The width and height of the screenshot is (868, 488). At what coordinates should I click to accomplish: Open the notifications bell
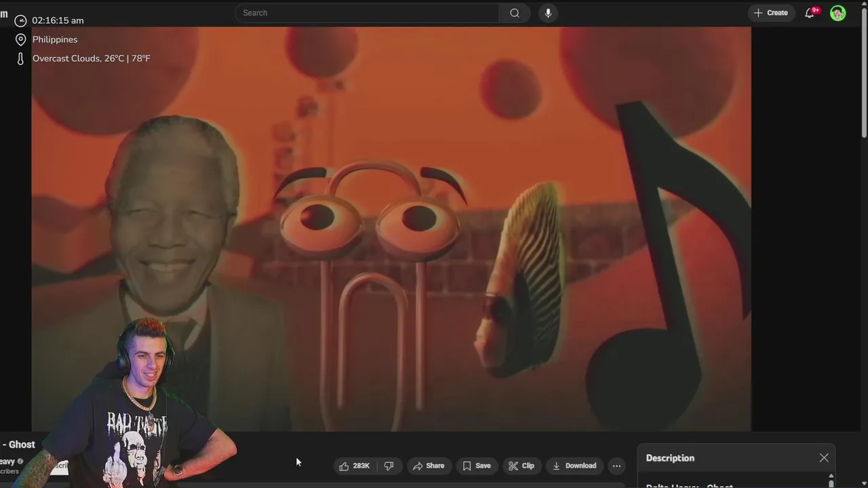tap(810, 13)
